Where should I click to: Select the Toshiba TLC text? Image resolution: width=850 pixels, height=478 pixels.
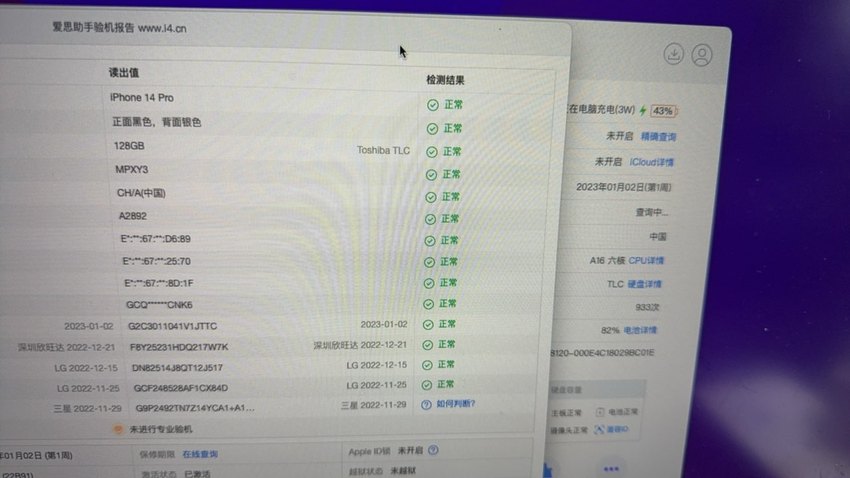point(383,151)
